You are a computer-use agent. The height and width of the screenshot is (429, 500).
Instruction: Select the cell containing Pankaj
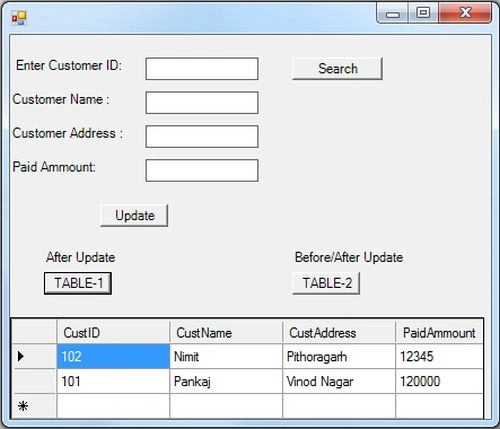click(226, 381)
